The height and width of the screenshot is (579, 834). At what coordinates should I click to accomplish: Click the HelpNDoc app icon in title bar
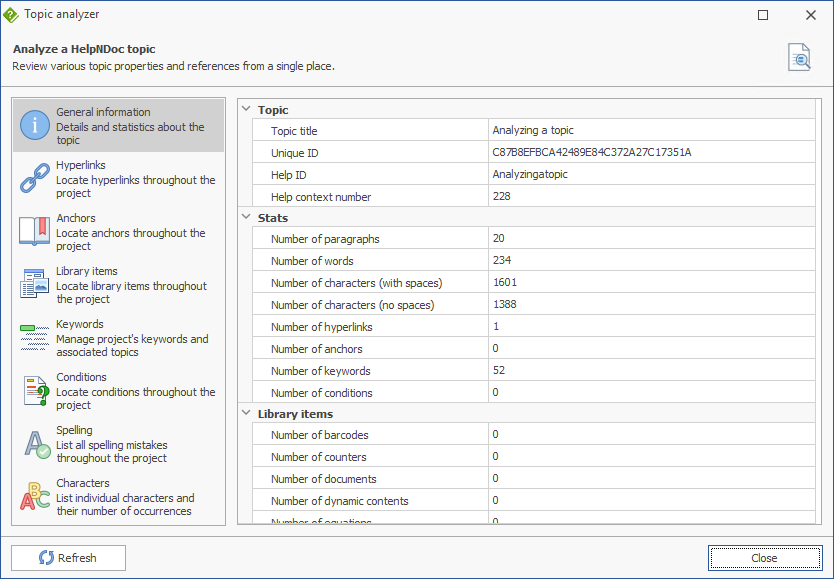pyautogui.click(x=11, y=15)
